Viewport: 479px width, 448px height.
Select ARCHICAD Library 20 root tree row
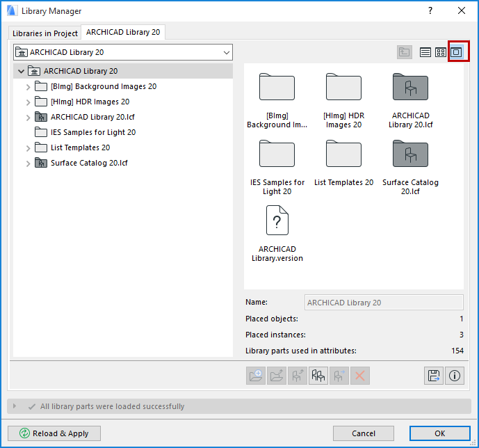tap(123, 71)
